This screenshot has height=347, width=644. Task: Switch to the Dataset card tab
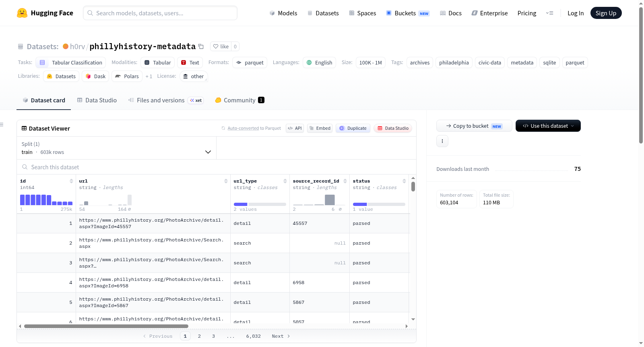[44, 100]
